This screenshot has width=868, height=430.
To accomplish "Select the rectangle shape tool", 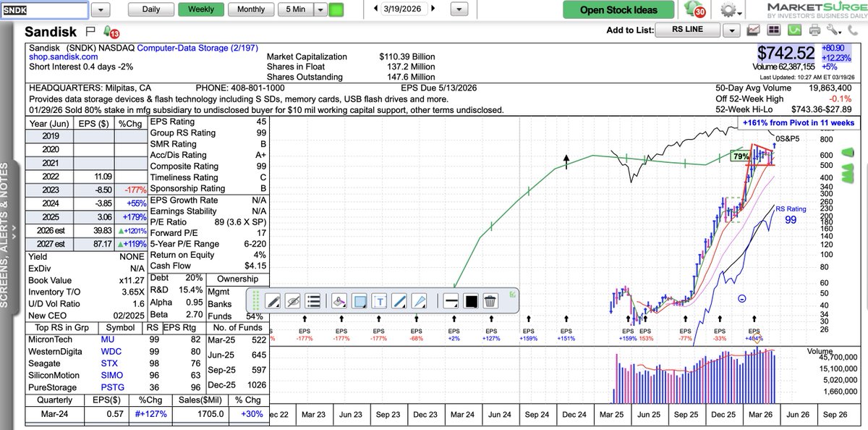I will coord(360,300).
